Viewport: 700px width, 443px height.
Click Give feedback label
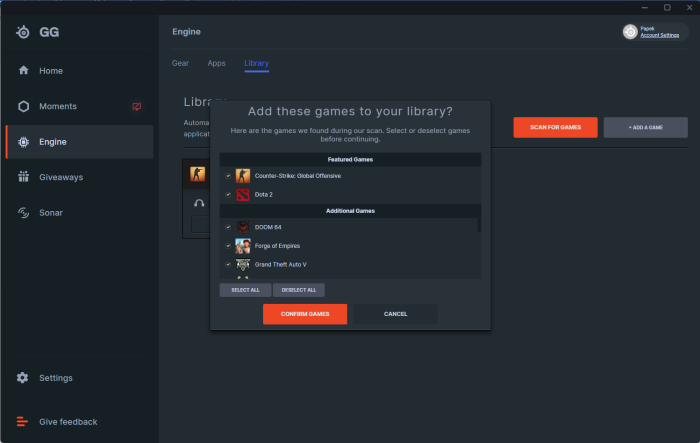[x=68, y=422]
